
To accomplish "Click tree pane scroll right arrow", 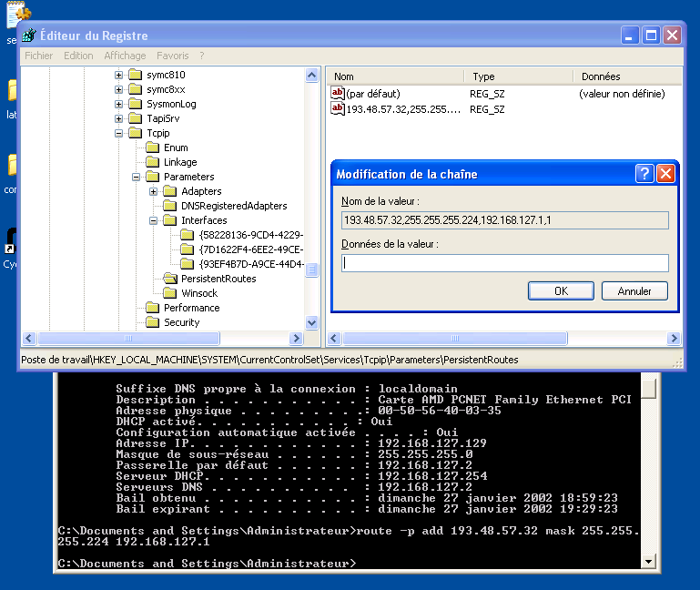I will pyautogui.click(x=296, y=338).
